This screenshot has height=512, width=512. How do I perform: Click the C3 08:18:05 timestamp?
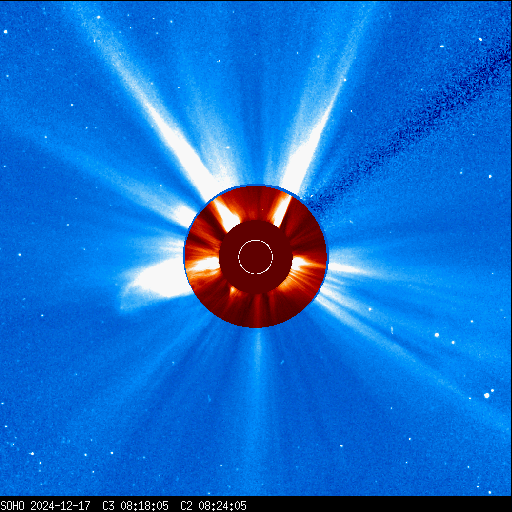(135, 506)
